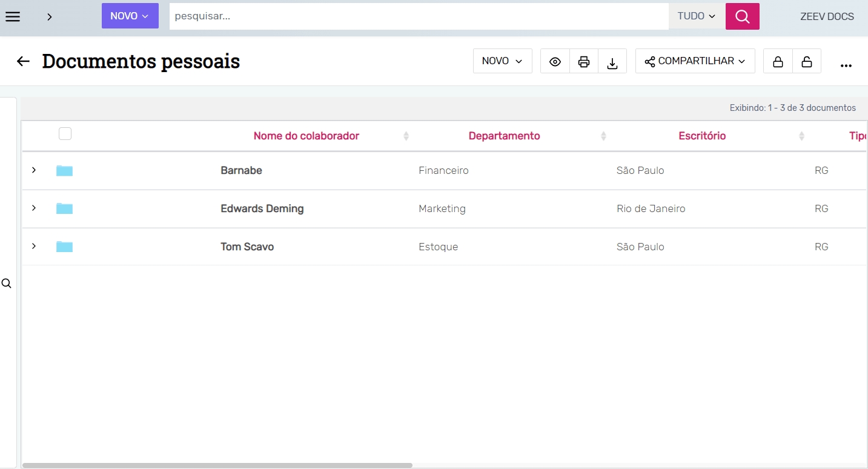Open the TUDO search filter dropdown
The image size is (868, 469).
pyautogui.click(x=697, y=16)
